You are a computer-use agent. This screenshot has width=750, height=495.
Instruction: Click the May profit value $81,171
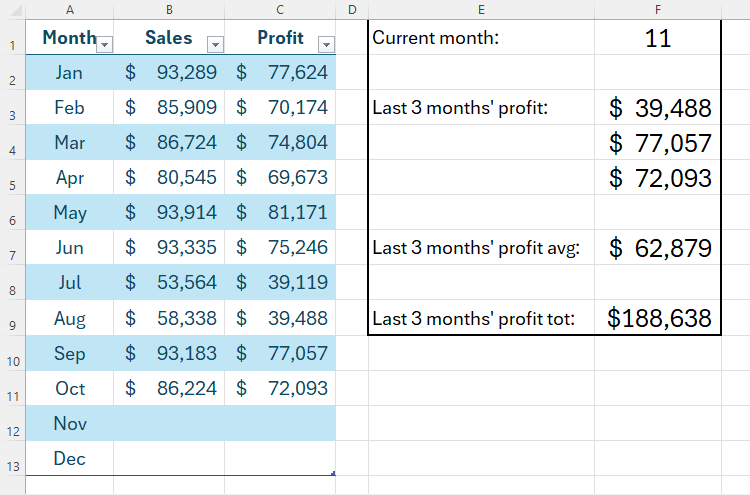point(280,213)
